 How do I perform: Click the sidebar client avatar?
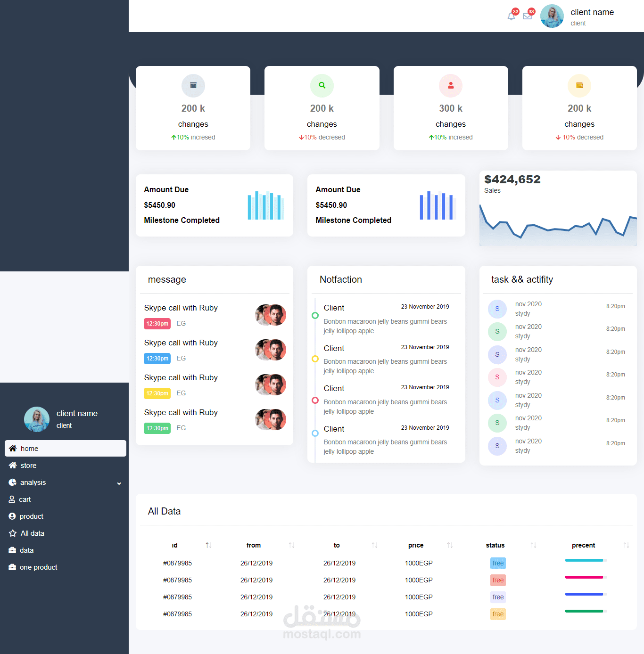point(37,419)
